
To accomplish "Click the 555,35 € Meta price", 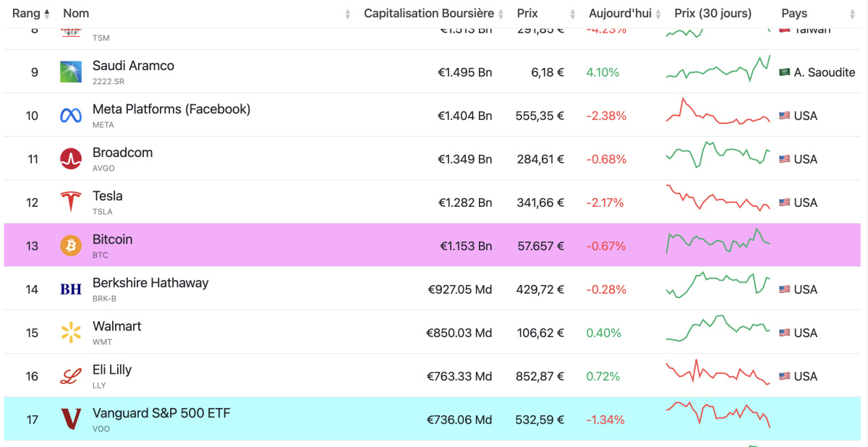I will click(540, 116).
